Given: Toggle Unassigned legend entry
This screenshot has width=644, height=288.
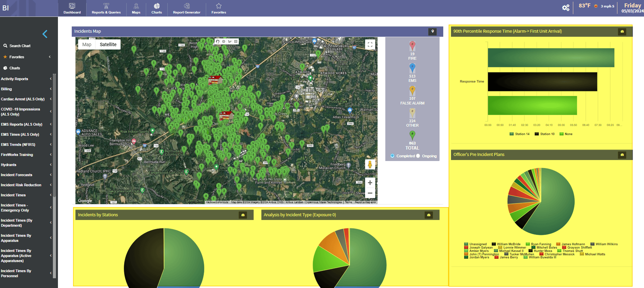Looking at the screenshot, I should click(x=475, y=244).
